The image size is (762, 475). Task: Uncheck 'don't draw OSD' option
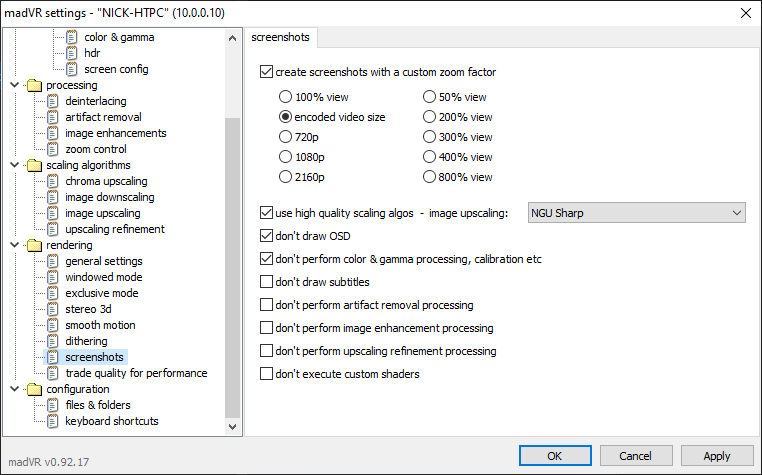click(x=266, y=236)
